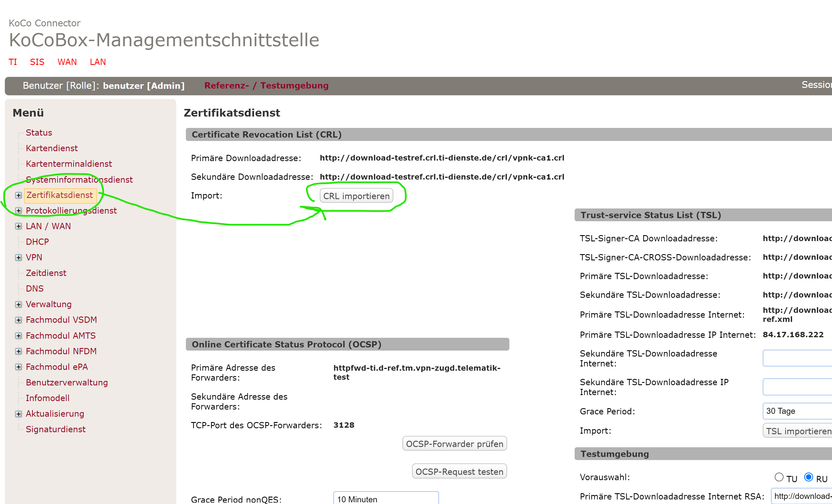The height and width of the screenshot is (504, 832).
Task: Select the TU radio button
Action: (779, 477)
